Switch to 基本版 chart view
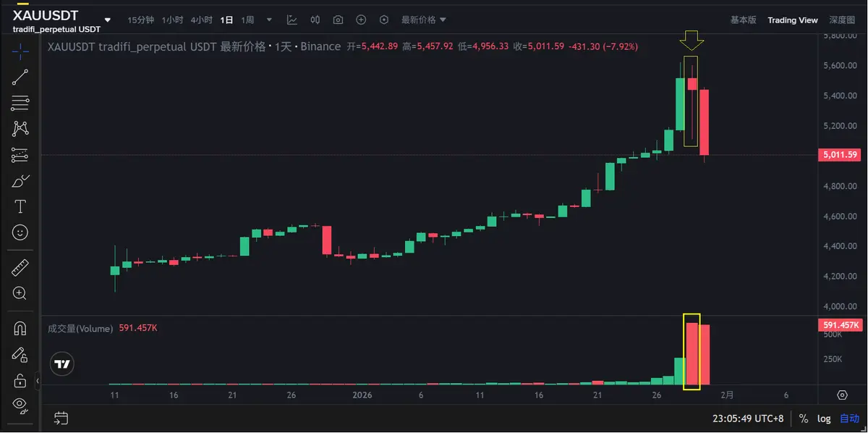 pyautogui.click(x=743, y=20)
